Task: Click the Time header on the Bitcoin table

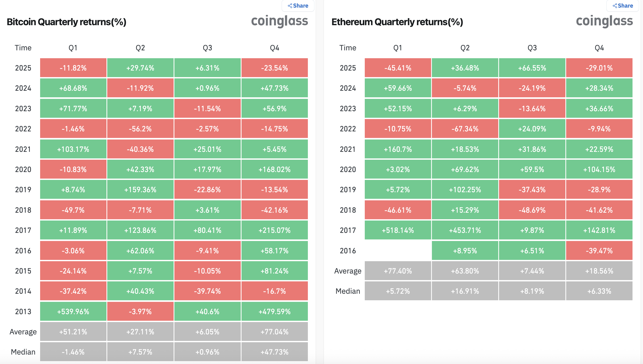Action: tap(23, 47)
